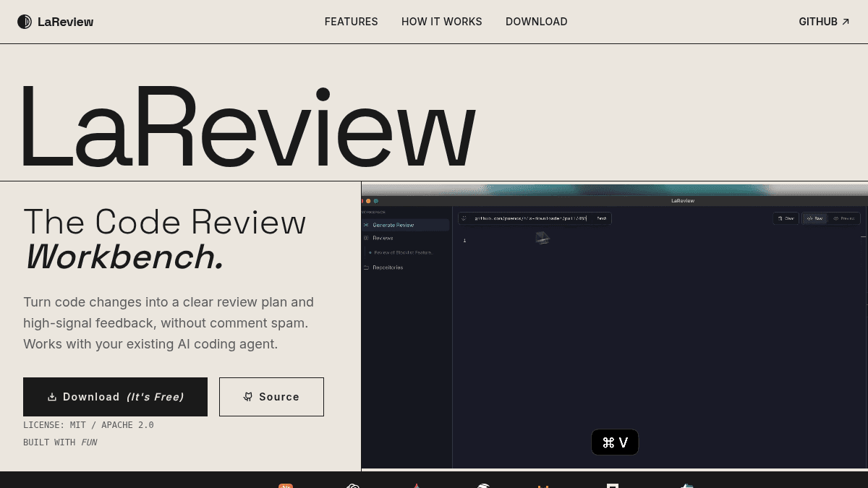The image size is (868, 488).
Task: Open the Features nav item
Action: coord(351,22)
